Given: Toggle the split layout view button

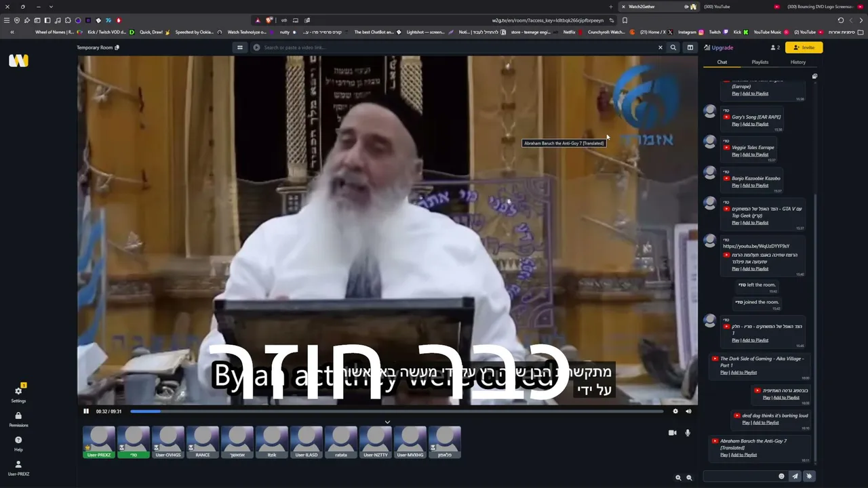Looking at the screenshot, I should click(x=690, y=47).
